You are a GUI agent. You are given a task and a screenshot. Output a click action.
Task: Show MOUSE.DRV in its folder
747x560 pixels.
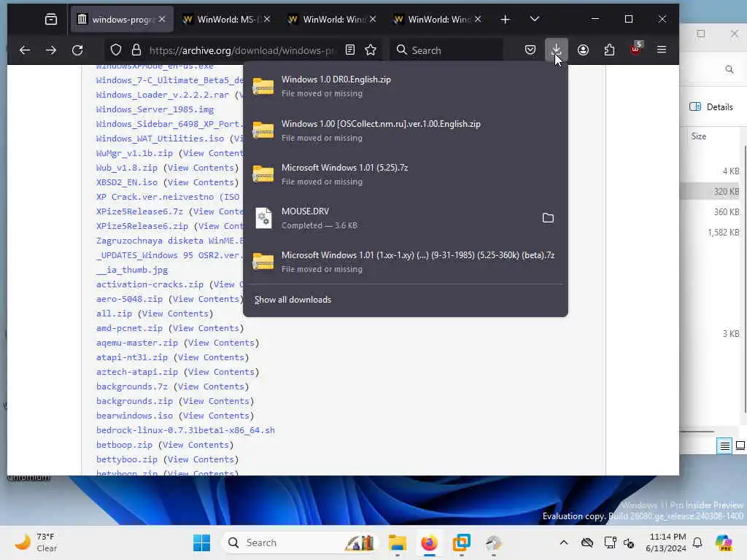[548, 218]
